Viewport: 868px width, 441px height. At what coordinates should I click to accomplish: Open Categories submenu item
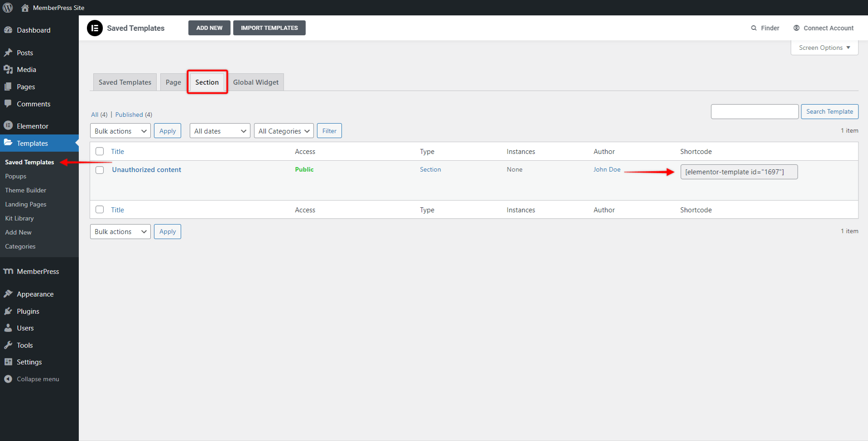(20, 246)
